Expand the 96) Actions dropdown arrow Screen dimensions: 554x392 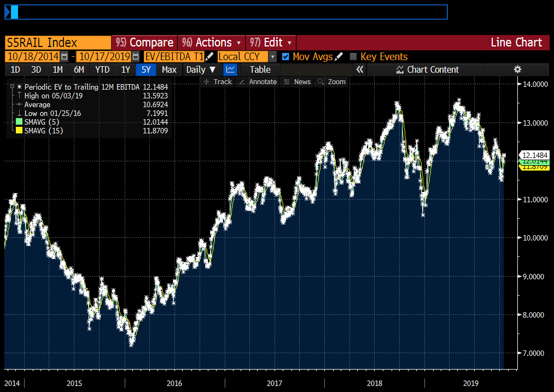239,43
